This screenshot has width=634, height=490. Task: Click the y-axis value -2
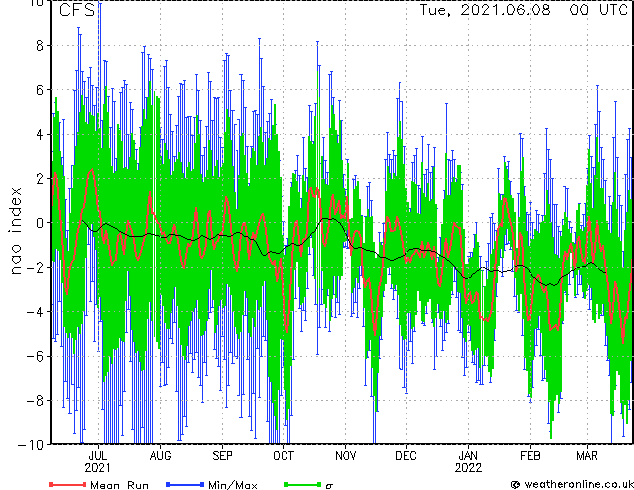pyautogui.click(x=35, y=267)
